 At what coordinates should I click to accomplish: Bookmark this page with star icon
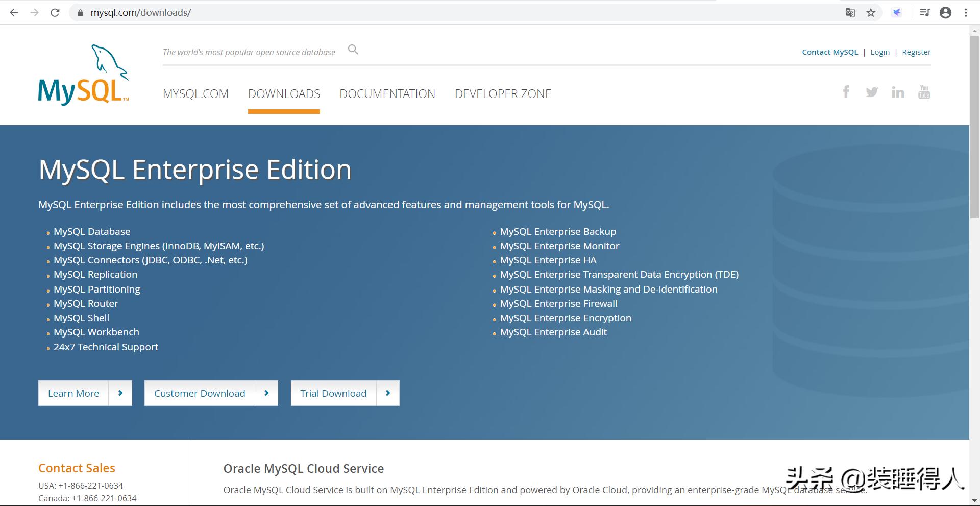[871, 13]
